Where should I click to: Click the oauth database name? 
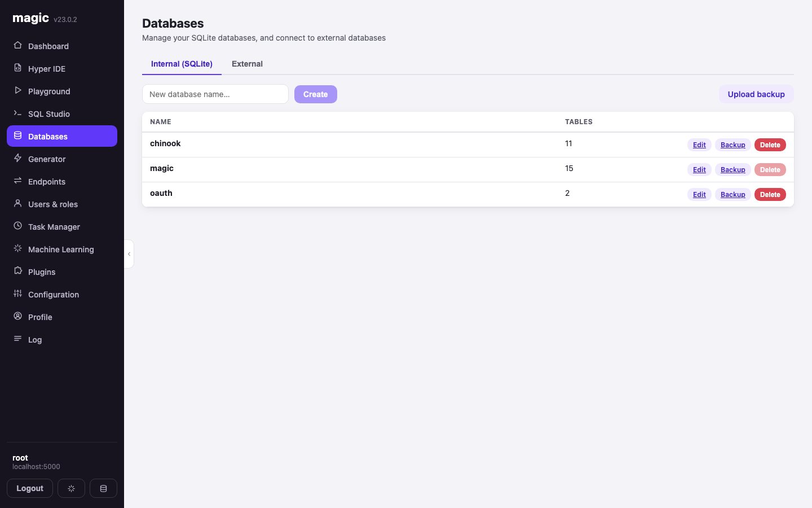161,193
